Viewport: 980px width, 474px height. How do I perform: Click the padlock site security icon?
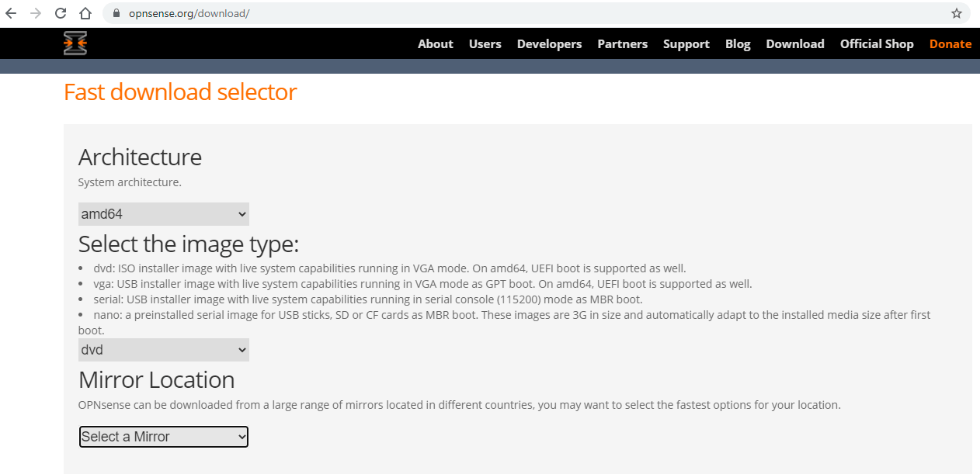point(116,13)
